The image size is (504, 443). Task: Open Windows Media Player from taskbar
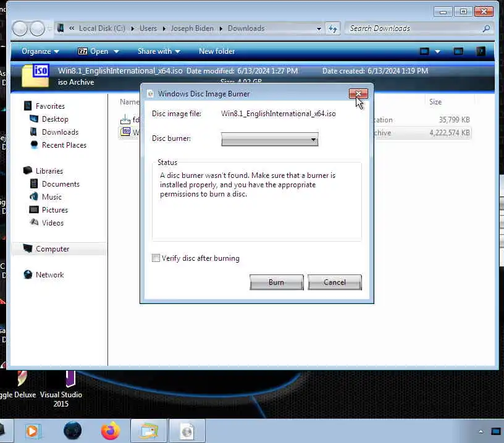(x=32, y=431)
